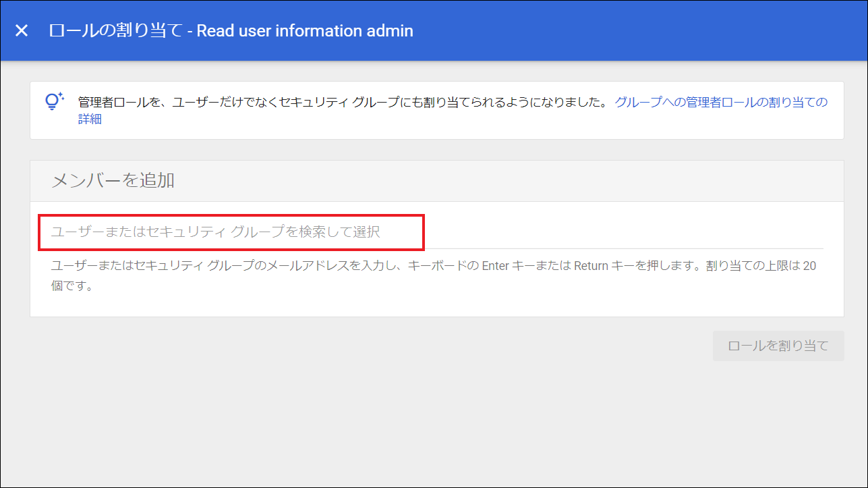
Task: Click the empty right end of the search field
Action: [674, 232]
